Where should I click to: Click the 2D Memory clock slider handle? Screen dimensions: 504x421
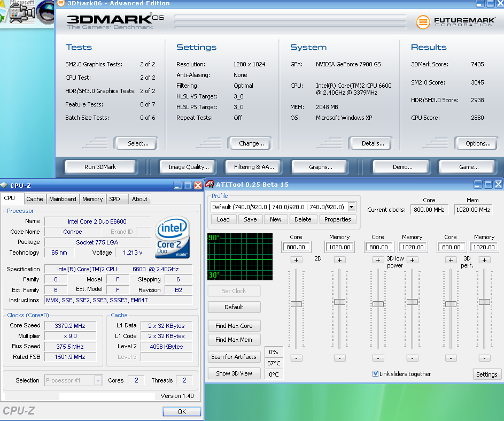coord(339,302)
